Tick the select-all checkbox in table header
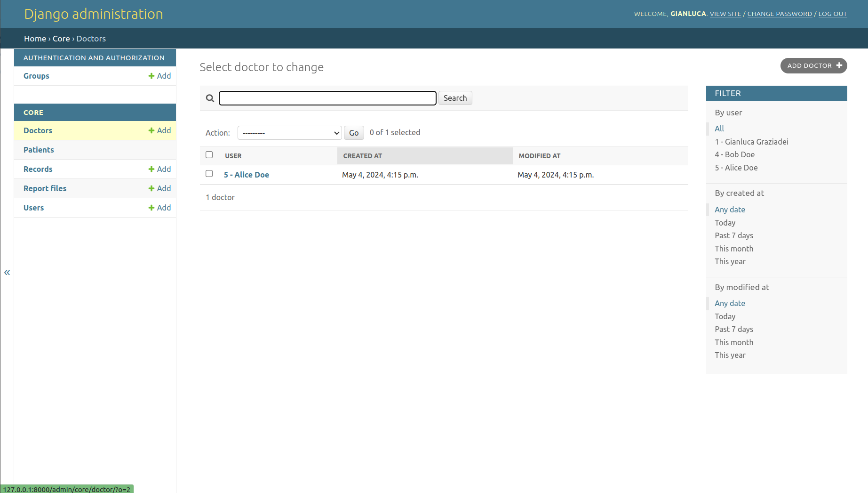Viewport: 868px width, 493px height. tap(209, 155)
